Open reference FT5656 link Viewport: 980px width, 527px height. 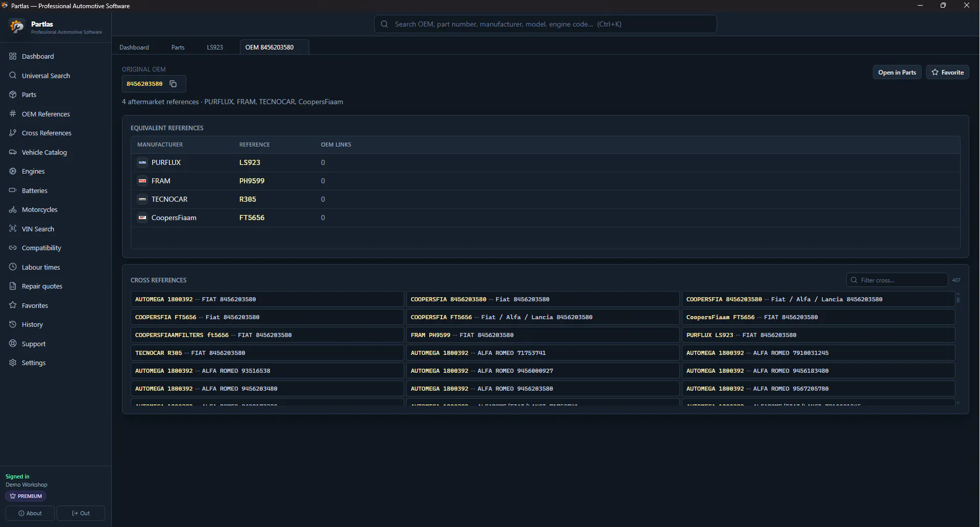point(252,218)
